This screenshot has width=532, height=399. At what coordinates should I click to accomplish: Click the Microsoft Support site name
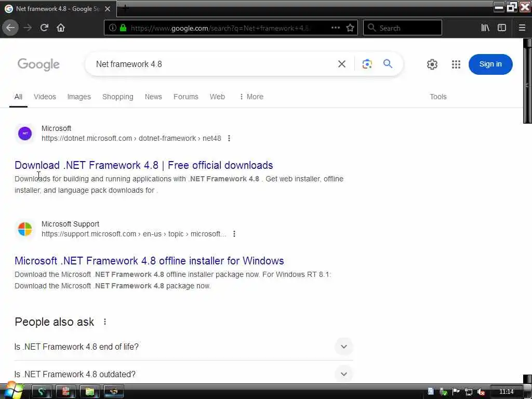[x=70, y=224]
